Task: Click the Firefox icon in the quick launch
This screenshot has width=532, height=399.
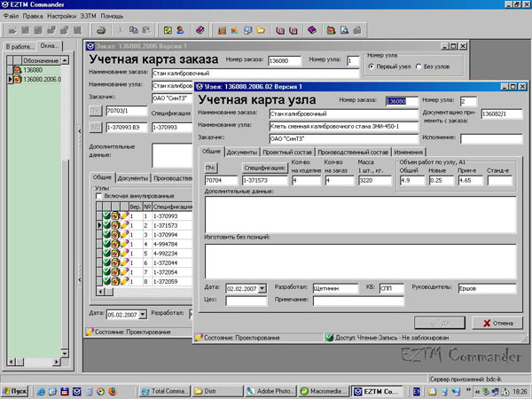Action: [x=113, y=392]
